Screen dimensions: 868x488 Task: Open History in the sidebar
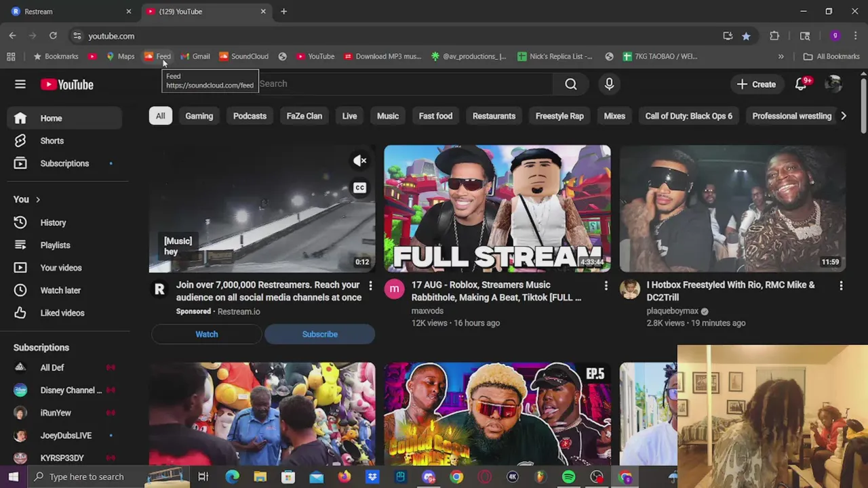coord(65,222)
